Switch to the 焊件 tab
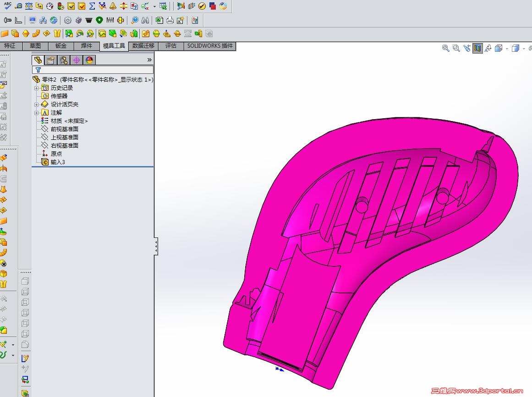This screenshot has height=397, width=532. pos(87,46)
